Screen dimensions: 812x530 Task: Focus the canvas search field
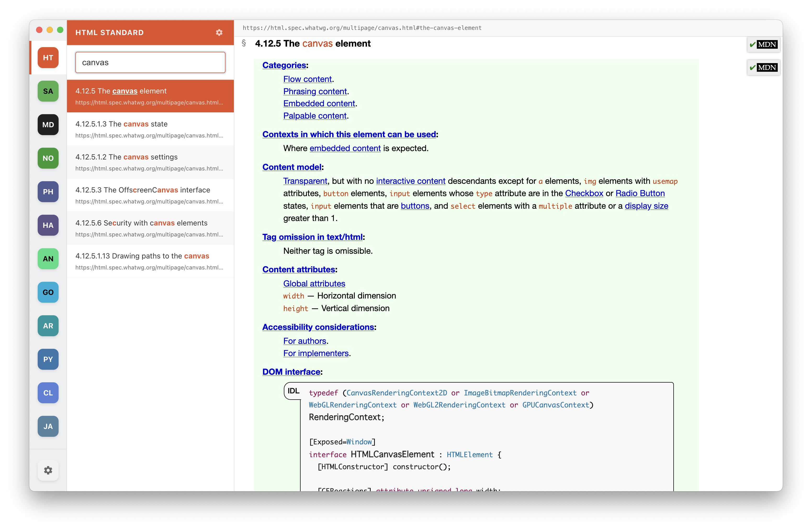click(150, 63)
